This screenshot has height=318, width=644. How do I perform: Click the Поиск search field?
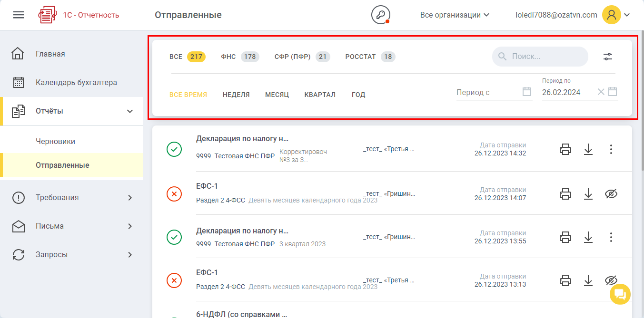[x=545, y=57]
